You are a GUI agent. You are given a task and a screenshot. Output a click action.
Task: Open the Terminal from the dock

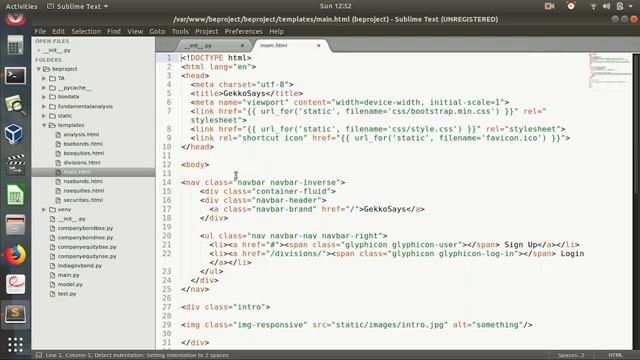pos(15,76)
